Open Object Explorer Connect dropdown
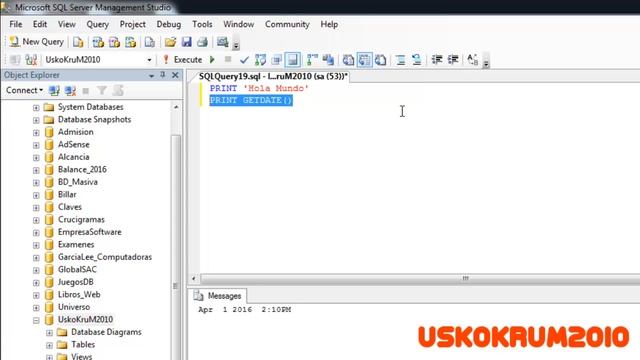The image size is (640, 360). click(x=24, y=90)
